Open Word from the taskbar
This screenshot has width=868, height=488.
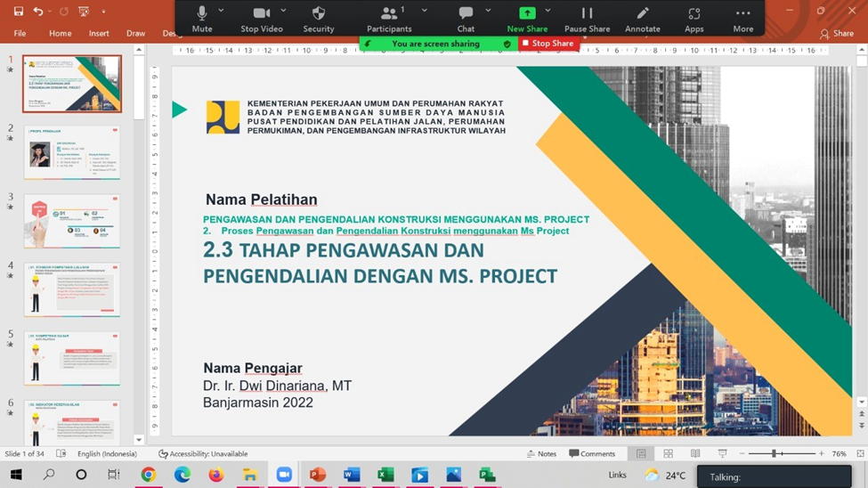(352, 475)
